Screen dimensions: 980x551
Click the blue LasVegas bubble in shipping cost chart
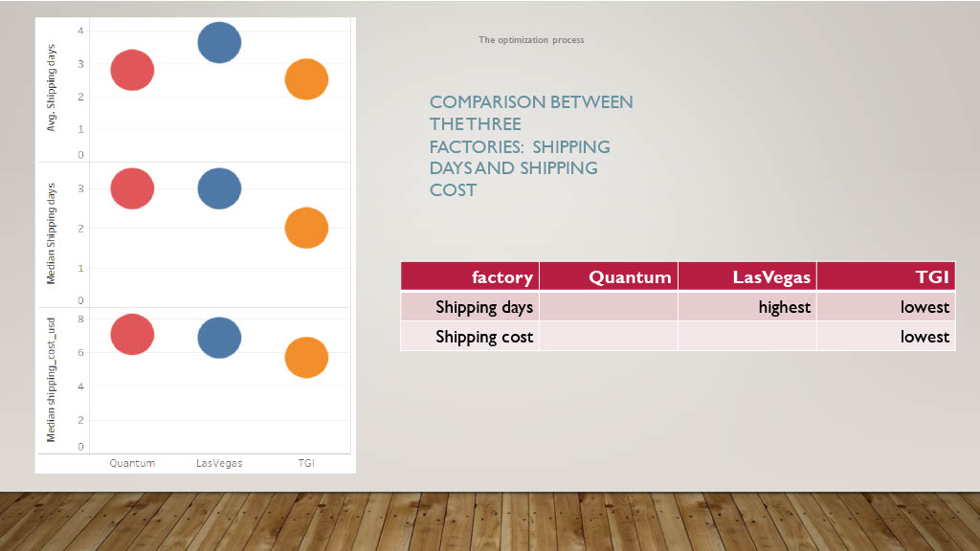[219, 338]
